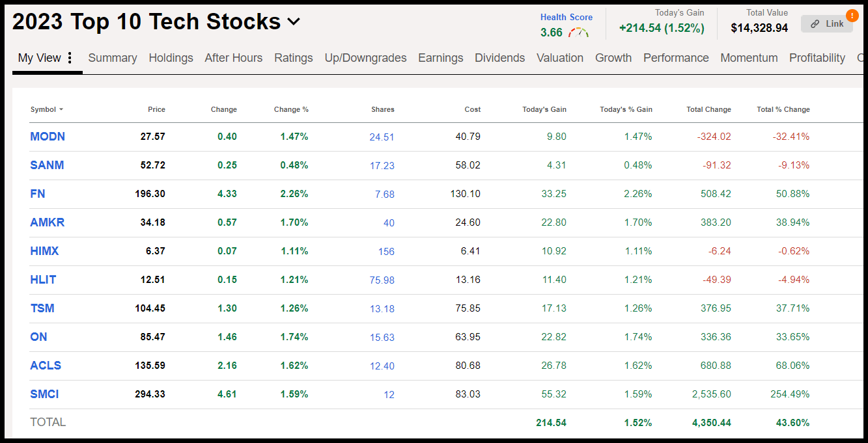
Task: Select the ACLS symbol link
Action: coord(46,366)
